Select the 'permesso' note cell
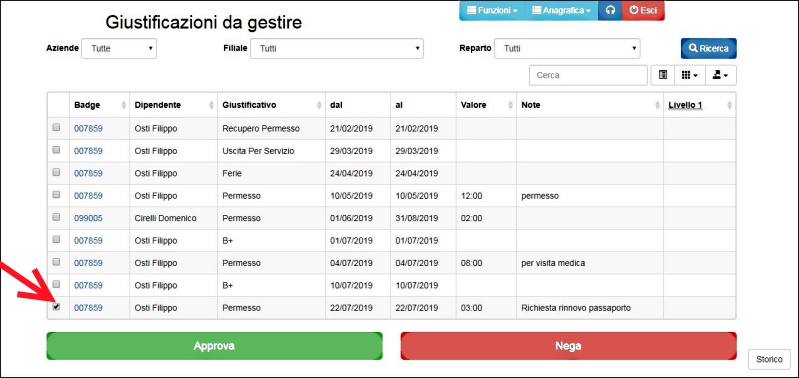799x378 pixels. pos(590,196)
